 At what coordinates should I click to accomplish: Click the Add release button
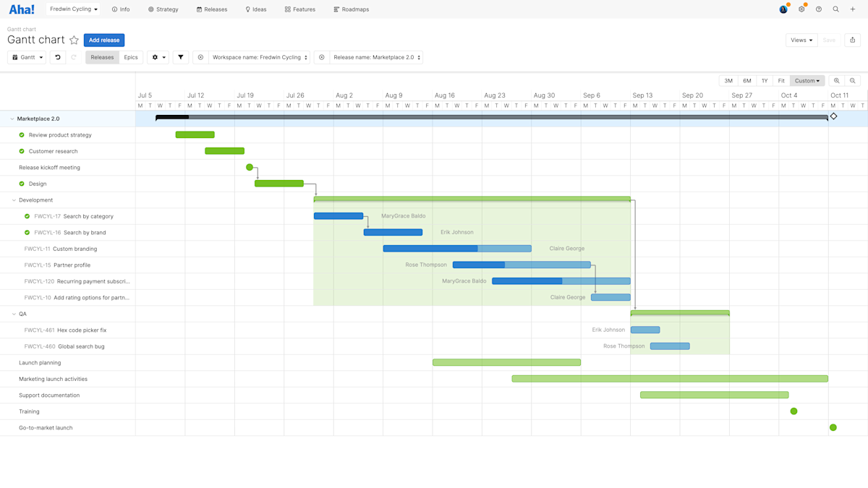pos(104,40)
